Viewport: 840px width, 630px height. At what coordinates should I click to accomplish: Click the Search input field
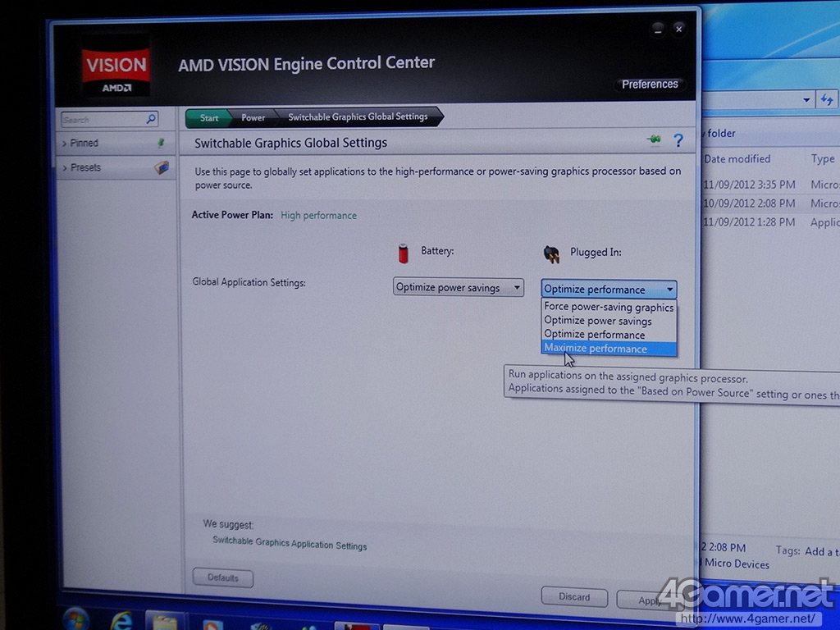click(103, 120)
